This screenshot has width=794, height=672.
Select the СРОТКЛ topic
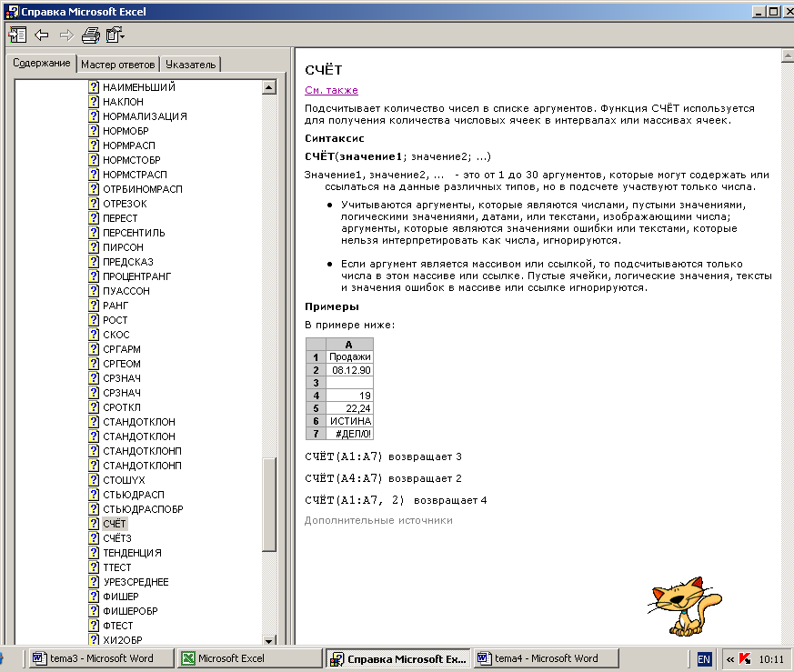click(x=122, y=407)
